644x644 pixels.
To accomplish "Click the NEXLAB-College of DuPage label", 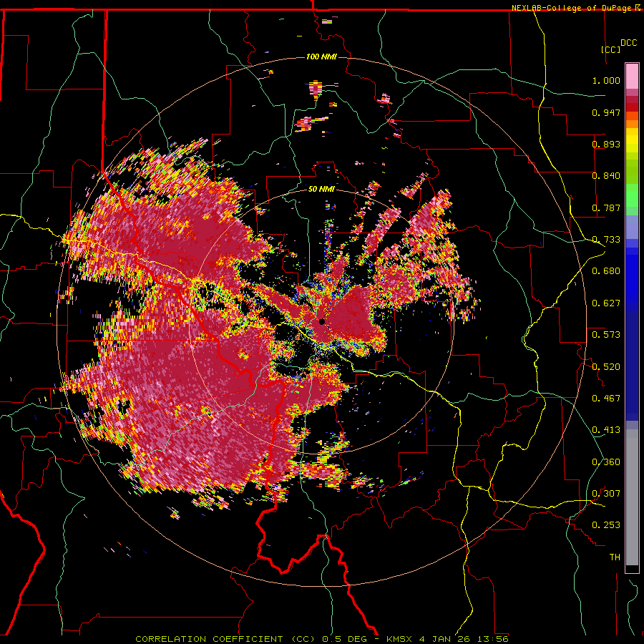I will 572,8.
